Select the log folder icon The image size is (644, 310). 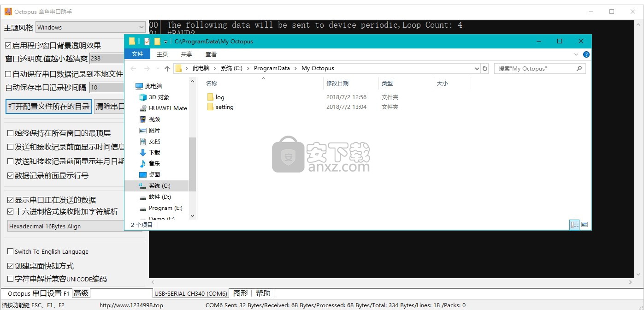tap(210, 97)
